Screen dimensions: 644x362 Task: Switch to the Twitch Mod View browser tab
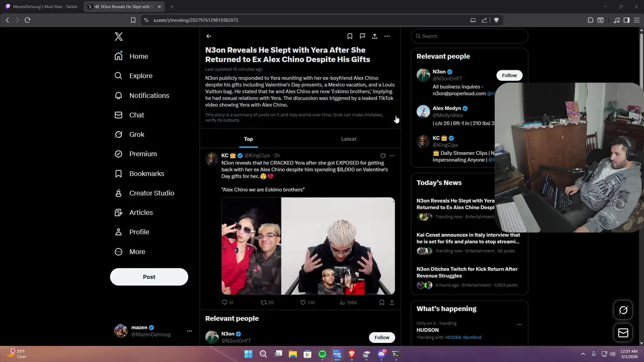click(42, 7)
